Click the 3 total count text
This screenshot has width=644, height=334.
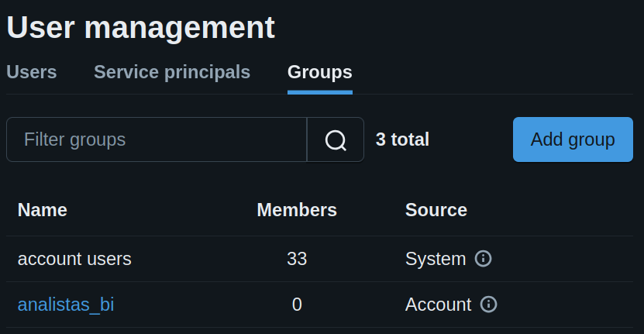[402, 140]
